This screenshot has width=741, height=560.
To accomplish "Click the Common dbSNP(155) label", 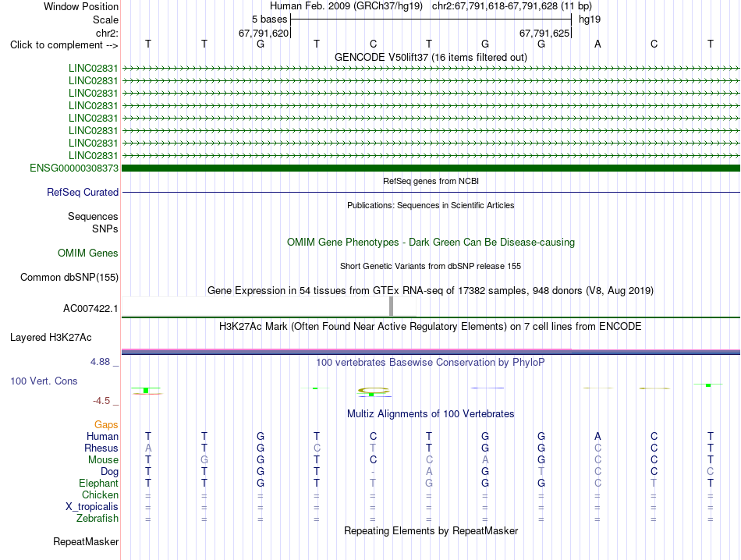I will (x=69, y=278).
